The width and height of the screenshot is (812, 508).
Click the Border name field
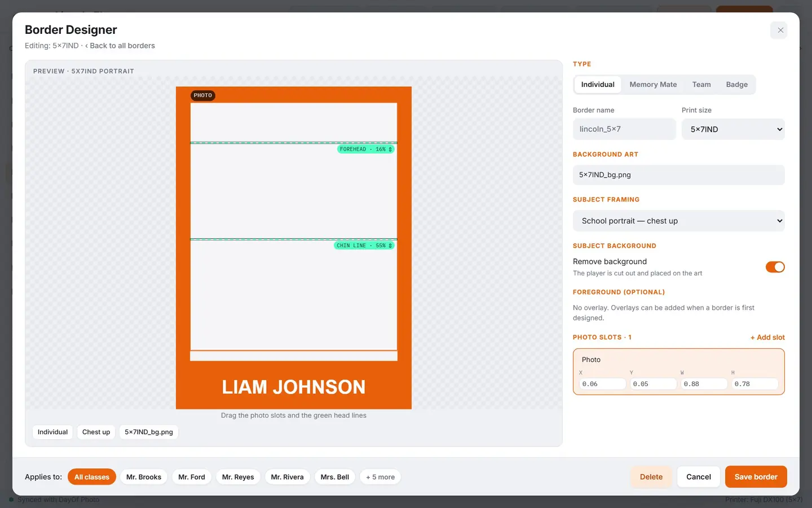point(624,129)
